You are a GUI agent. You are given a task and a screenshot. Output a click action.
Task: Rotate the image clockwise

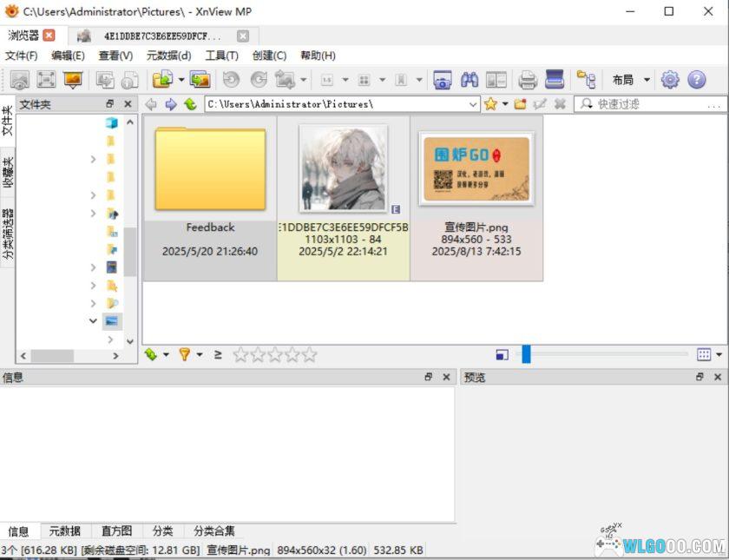click(259, 80)
